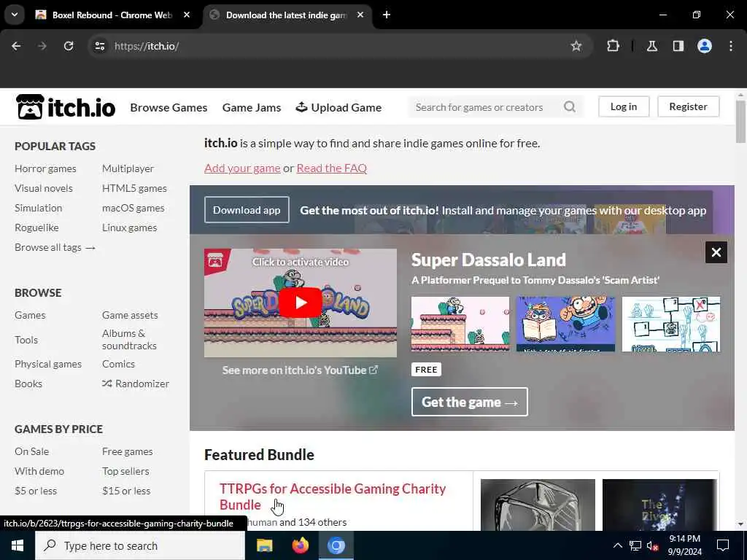Filter games On Sale
This screenshot has width=747, height=560.
tap(31, 451)
